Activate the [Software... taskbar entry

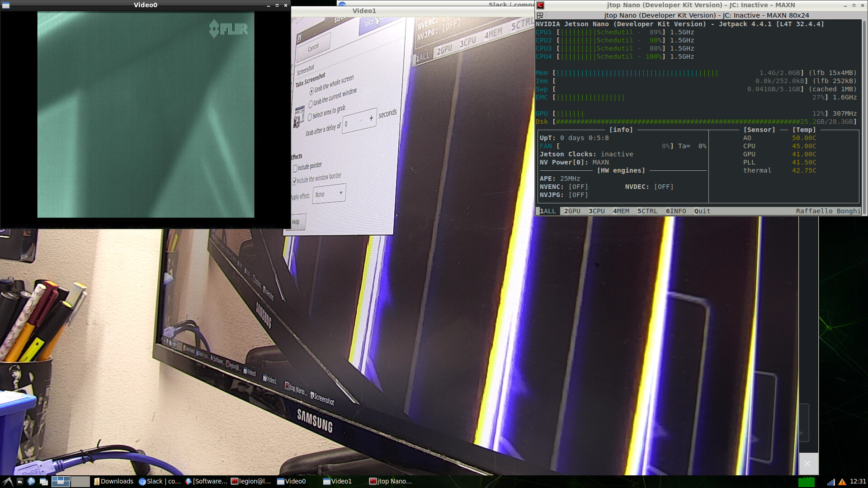point(206,482)
